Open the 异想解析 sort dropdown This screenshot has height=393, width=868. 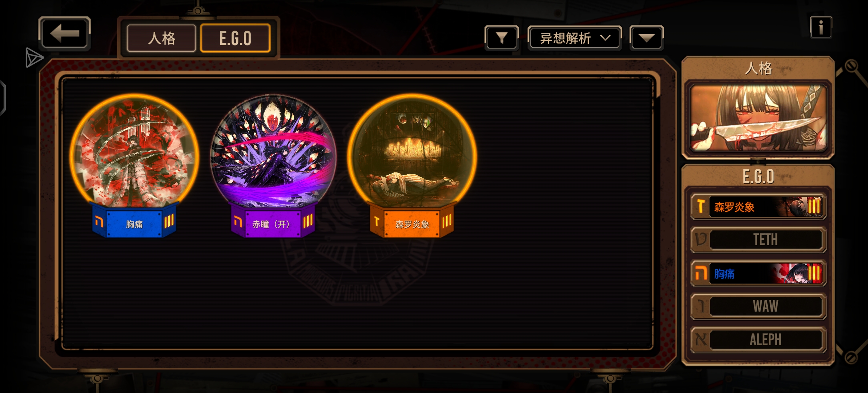coord(575,38)
